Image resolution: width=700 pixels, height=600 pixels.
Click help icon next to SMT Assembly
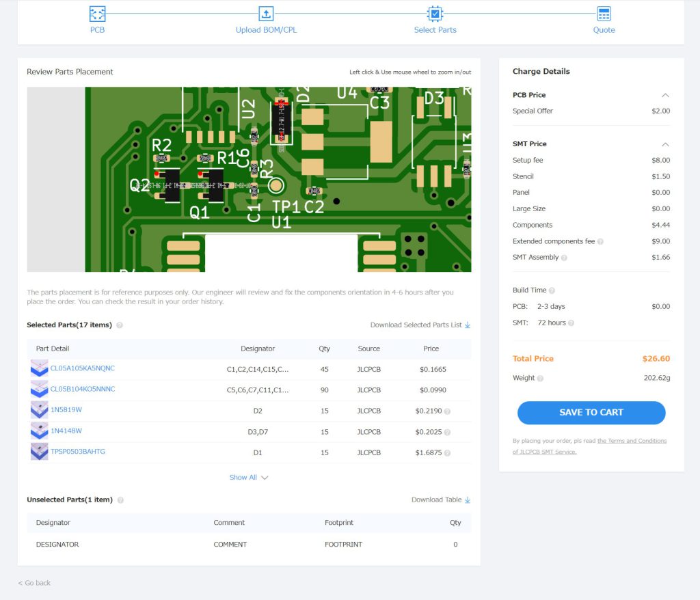tap(564, 258)
